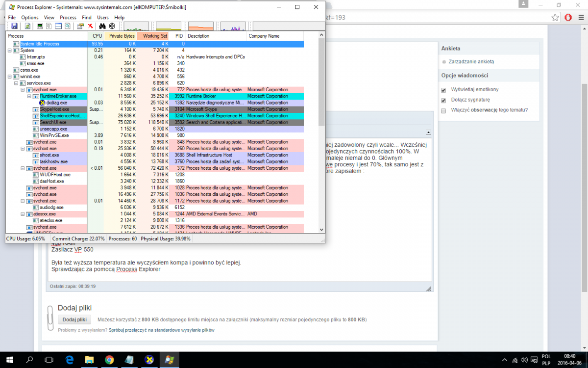Toggle the 'Wyświetlaj emotikony' checkbox
Viewport: 588px width, 368px height.
443,90
